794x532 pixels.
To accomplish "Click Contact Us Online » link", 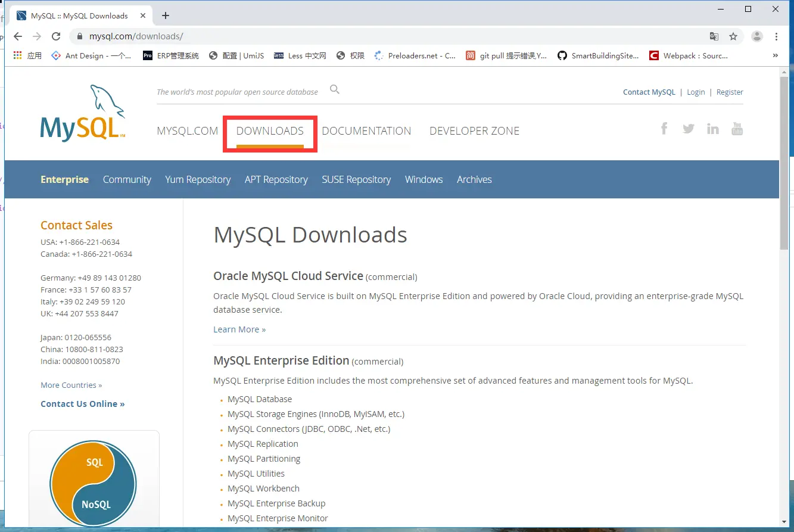I will coord(83,404).
